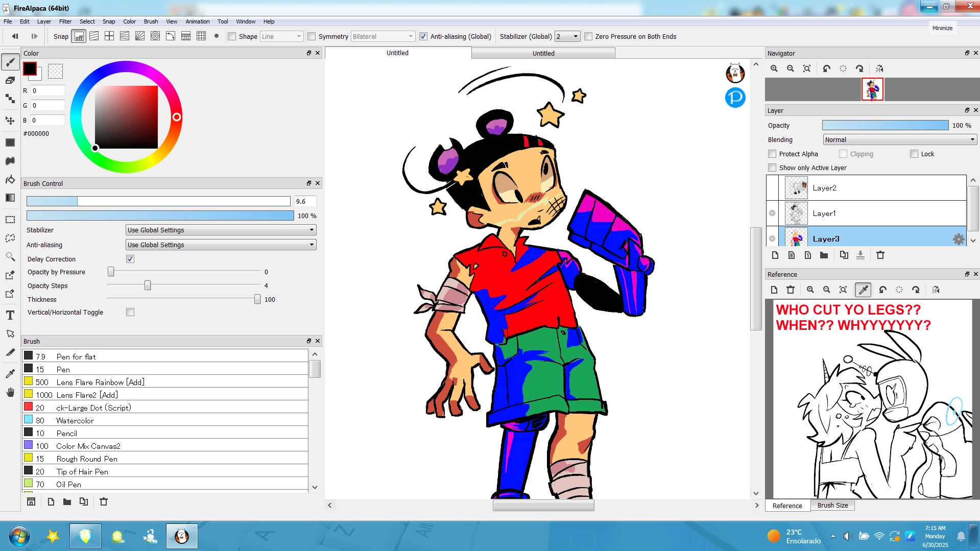Switch to second Untitled document tab
980x551 pixels.
(x=543, y=53)
